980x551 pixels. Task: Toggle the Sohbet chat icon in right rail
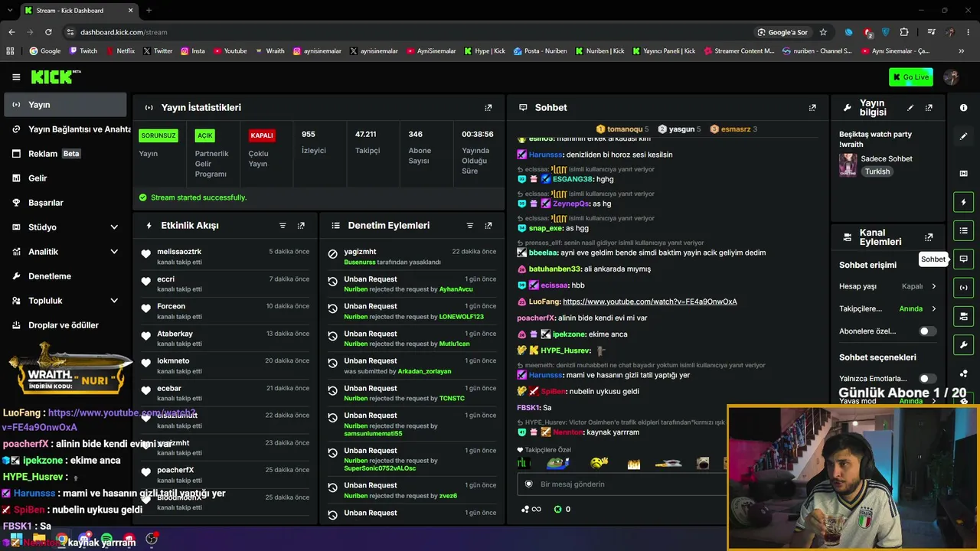pos(963,259)
